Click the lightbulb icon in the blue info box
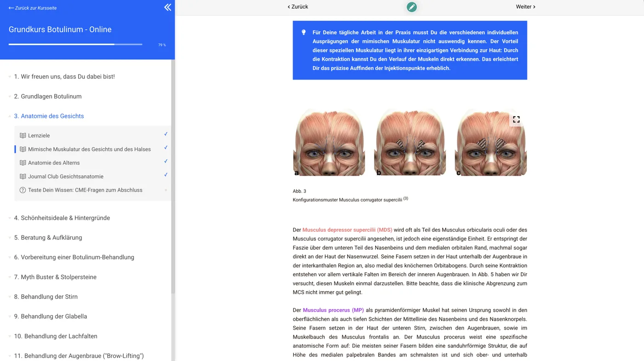 coord(304,32)
